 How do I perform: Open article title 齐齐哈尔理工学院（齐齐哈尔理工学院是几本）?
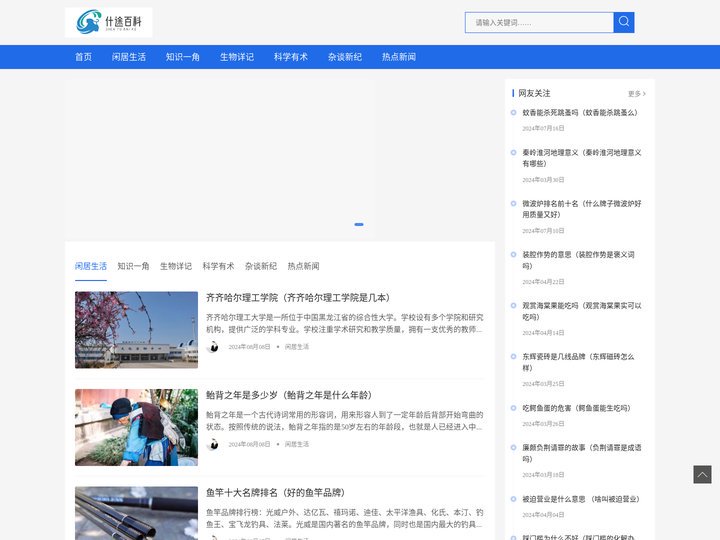298,298
